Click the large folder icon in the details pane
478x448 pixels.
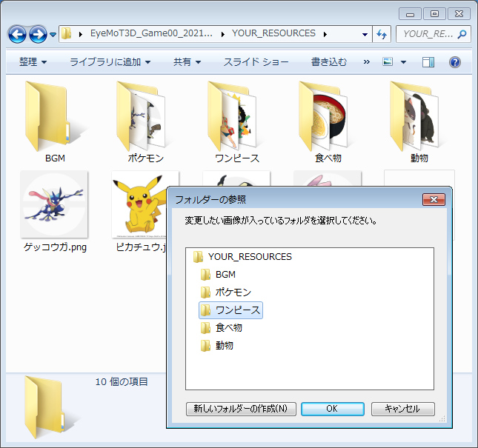coord(49,407)
